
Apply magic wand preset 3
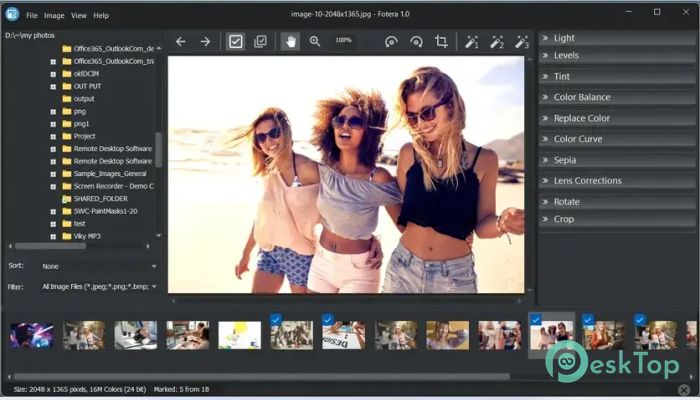click(x=521, y=42)
